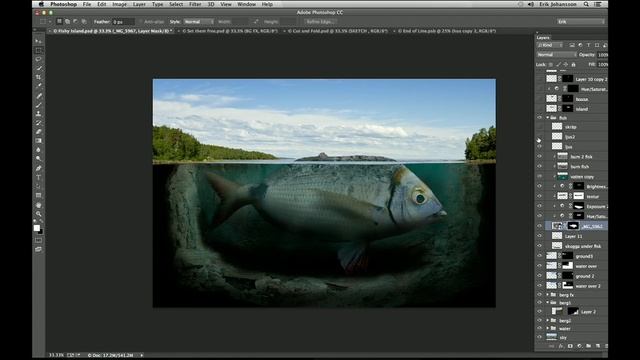
Task: Click the Feather input field
Action: click(123, 22)
